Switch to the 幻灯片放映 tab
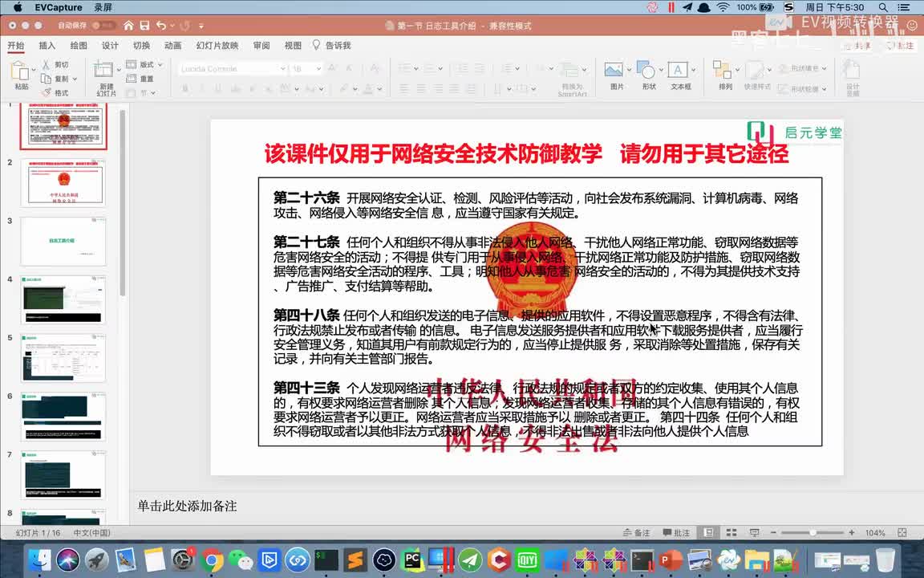 217,46
